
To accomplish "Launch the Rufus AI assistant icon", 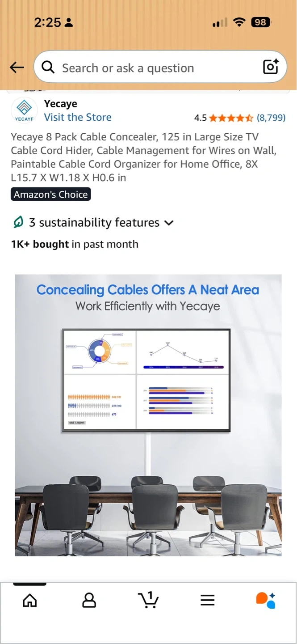I will point(265,600).
